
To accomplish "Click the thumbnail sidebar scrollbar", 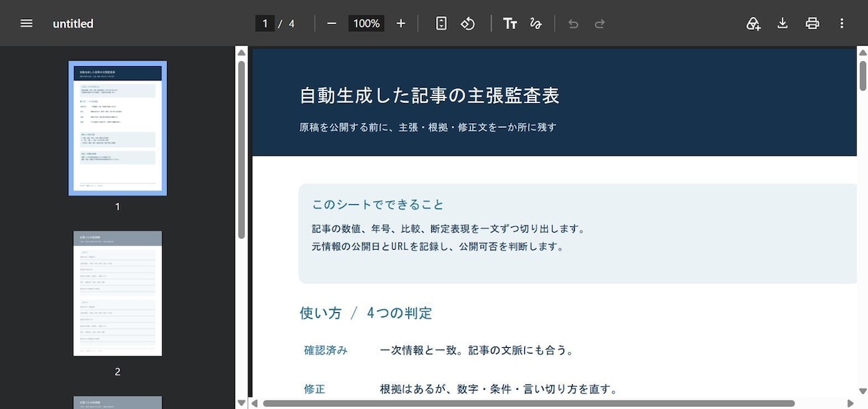I will coord(241,149).
